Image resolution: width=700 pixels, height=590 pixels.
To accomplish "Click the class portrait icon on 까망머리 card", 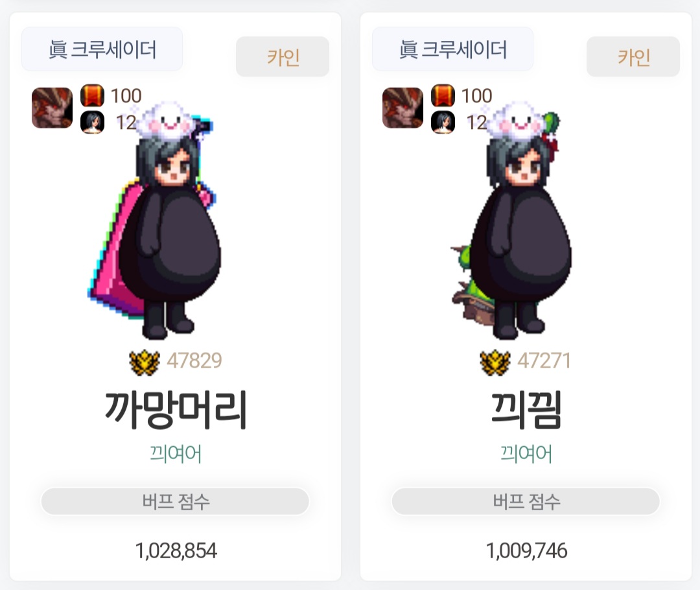I will point(52,108).
